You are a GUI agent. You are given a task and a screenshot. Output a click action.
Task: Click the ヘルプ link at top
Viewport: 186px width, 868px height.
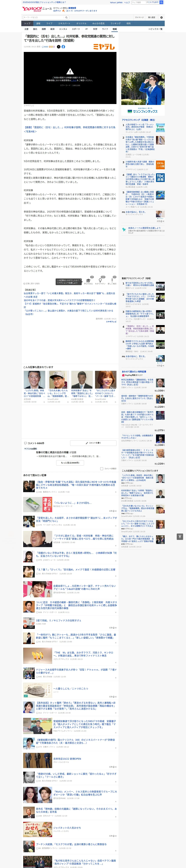coord(127,2)
